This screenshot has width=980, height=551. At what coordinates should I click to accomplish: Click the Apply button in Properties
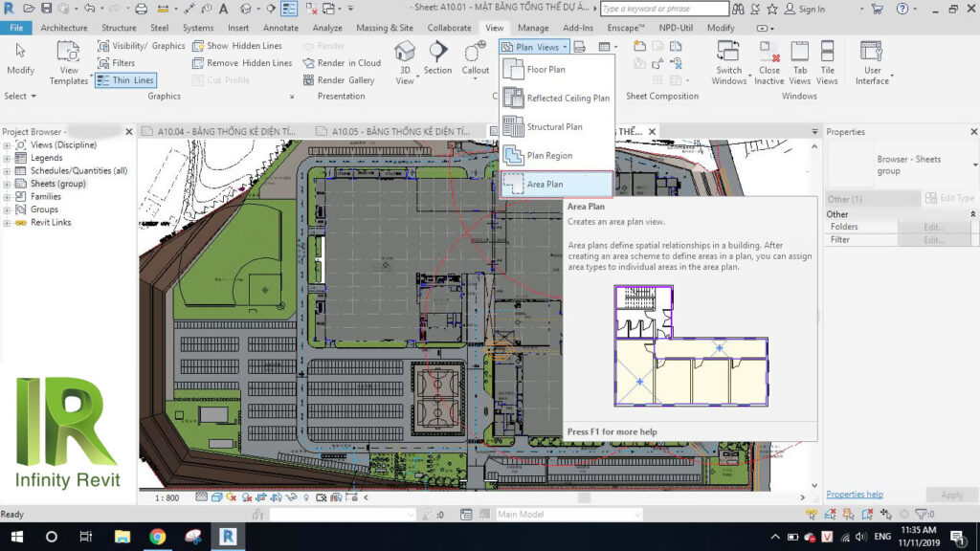(x=951, y=495)
